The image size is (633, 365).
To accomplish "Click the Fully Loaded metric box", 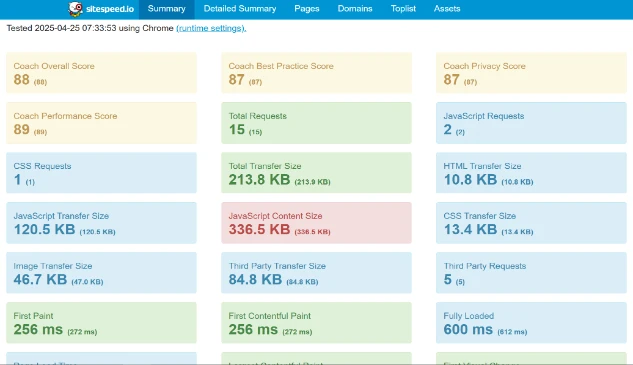I will point(531,323).
